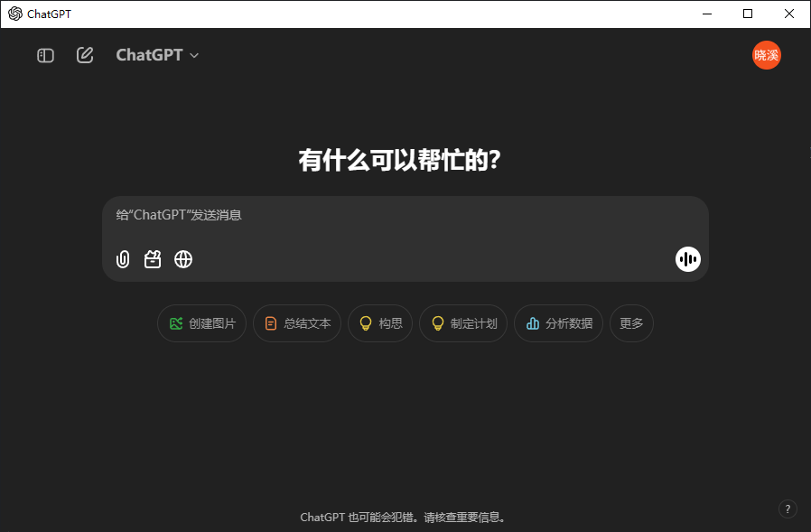Start voice mode with the waveform icon
The width and height of the screenshot is (811, 532).
tap(688, 259)
